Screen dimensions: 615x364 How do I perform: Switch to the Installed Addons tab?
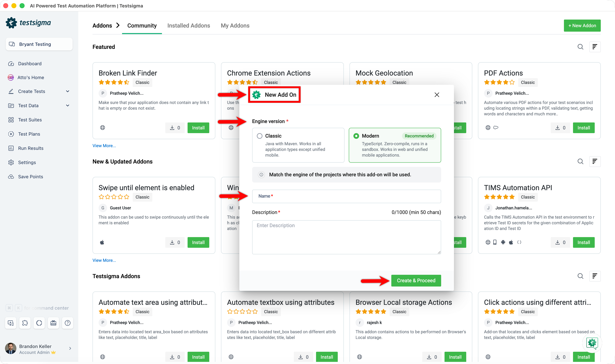pos(189,26)
